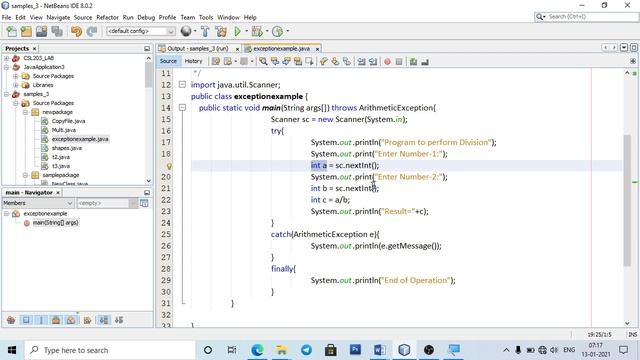
Task: Click the editor vertical scrollbar thumb
Action: [x=627, y=200]
